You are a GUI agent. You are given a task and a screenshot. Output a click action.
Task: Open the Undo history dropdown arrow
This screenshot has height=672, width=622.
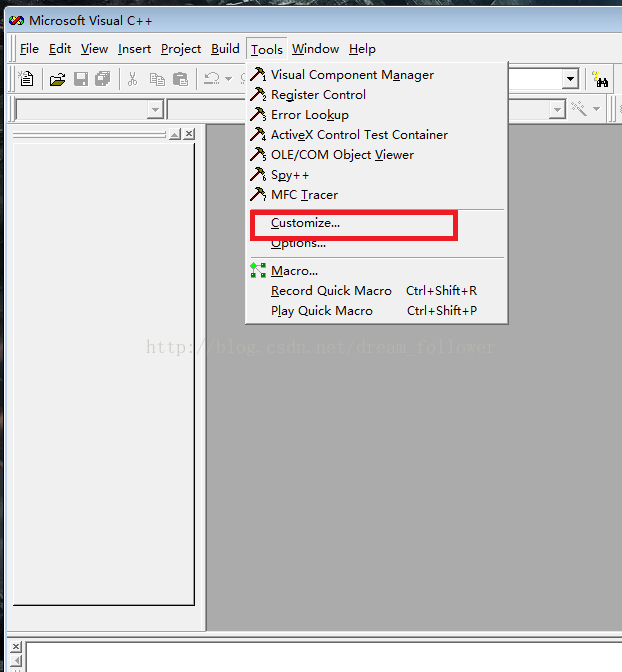pyautogui.click(x=228, y=79)
